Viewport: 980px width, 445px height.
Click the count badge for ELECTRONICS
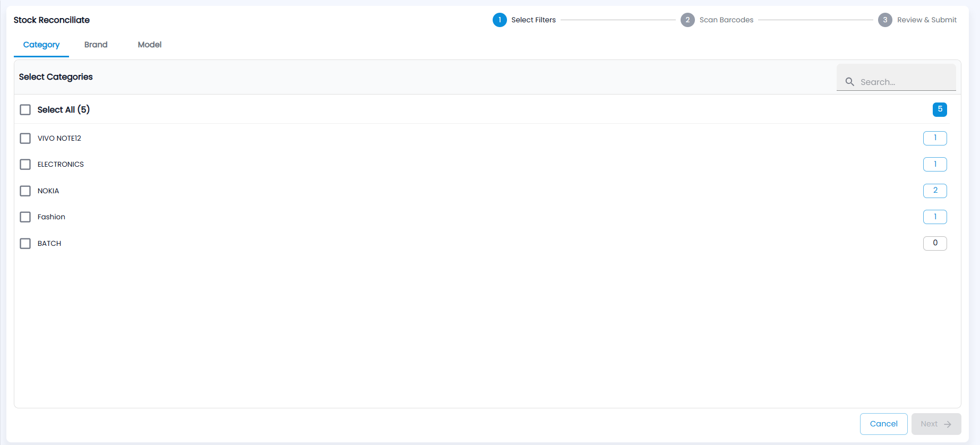[x=935, y=164]
